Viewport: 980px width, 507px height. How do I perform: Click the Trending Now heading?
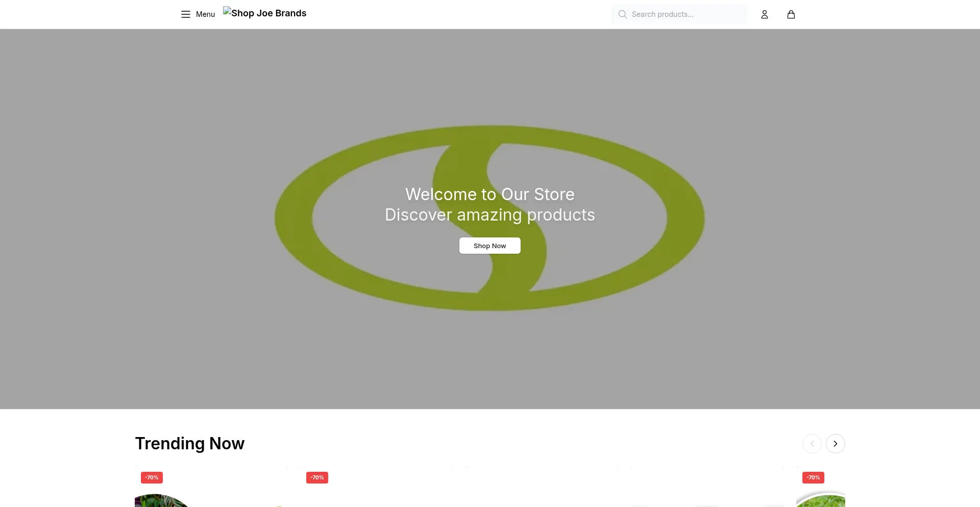tap(189, 443)
